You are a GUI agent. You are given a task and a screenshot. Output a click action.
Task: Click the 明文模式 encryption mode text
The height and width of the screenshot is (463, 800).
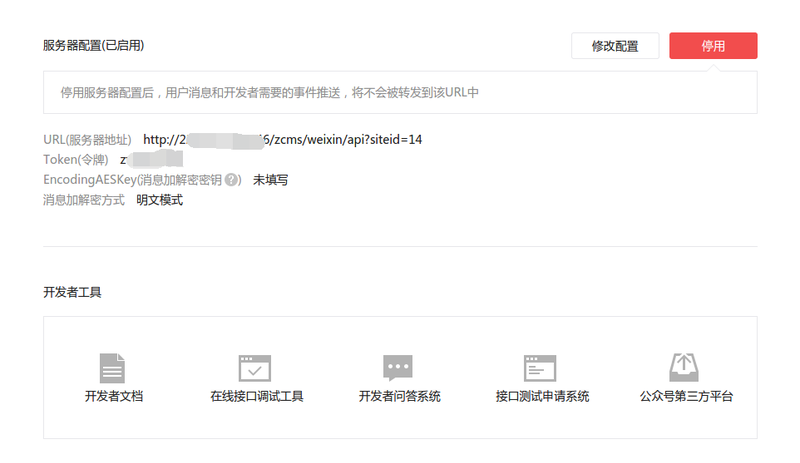159,200
